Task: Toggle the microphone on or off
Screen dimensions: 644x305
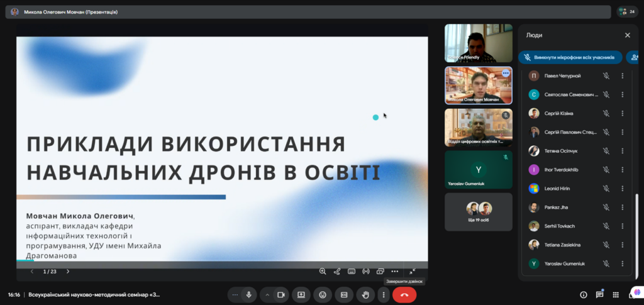Action: (x=249, y=295)
